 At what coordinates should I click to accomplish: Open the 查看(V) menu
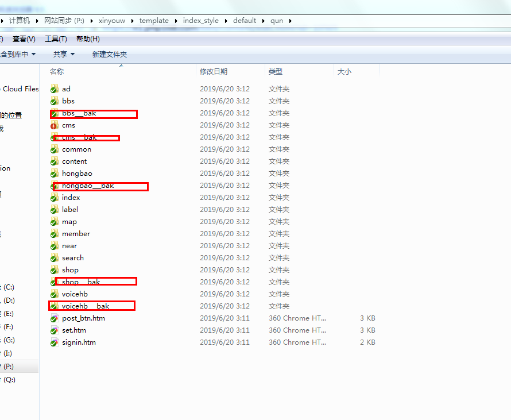24,39
